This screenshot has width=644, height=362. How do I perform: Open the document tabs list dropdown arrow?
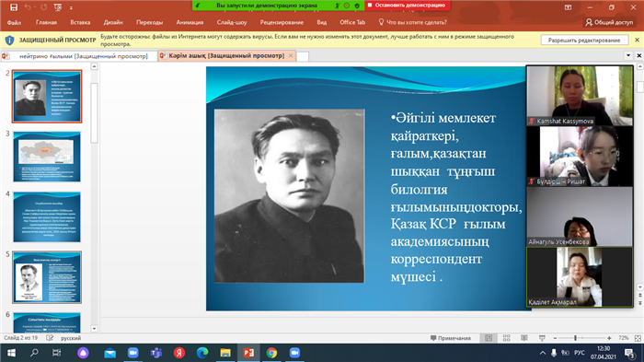(628, 55)
